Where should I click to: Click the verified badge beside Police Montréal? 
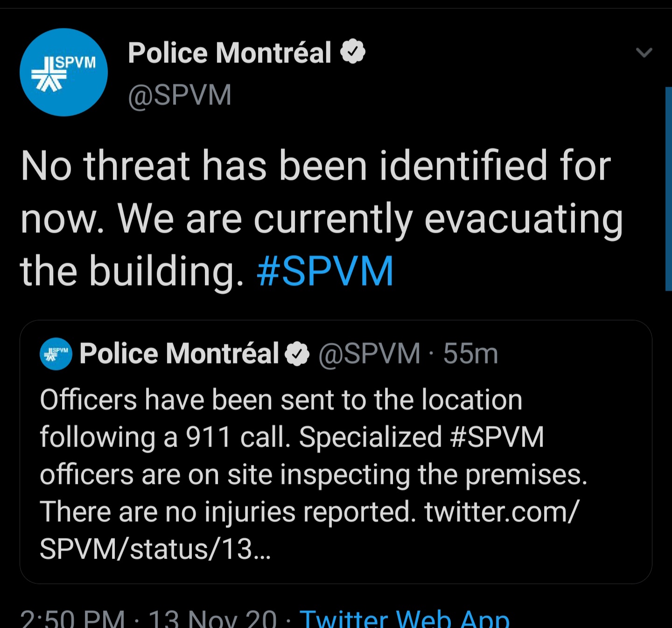(353, 51)
